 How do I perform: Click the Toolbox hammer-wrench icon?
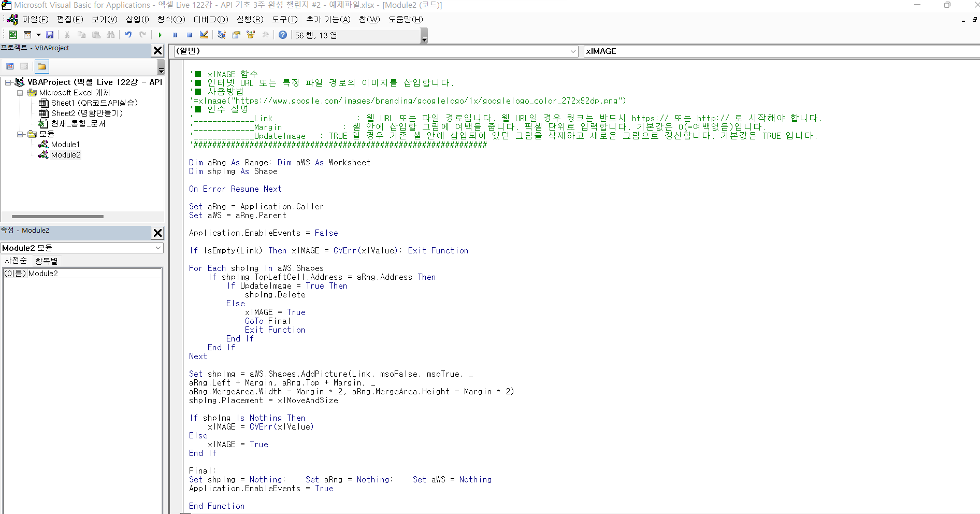[x=265, y=35]
